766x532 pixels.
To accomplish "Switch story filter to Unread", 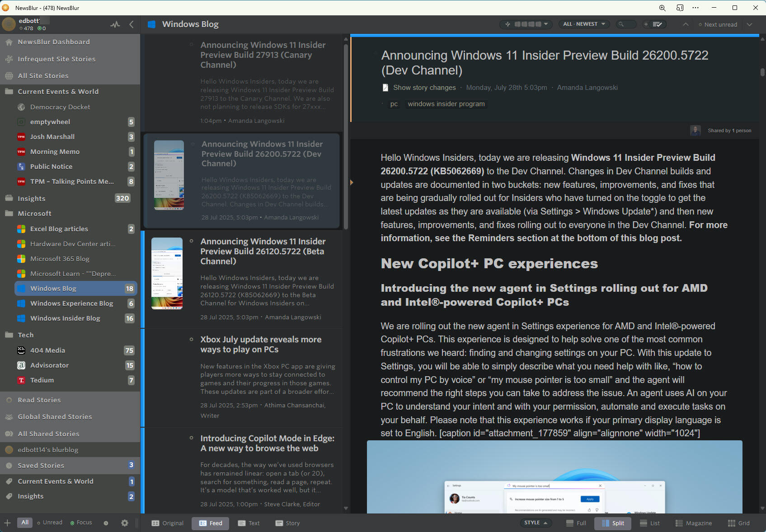I will (50, 523).
